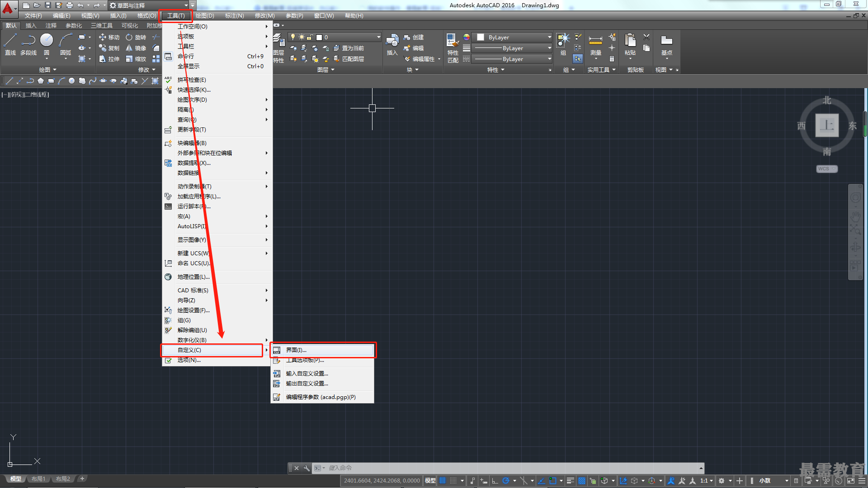The width and height of the screenshot is (868, 488).
Task: Select the Circle (圆) tool in ribbon
Action: click(x=47, y=44)
